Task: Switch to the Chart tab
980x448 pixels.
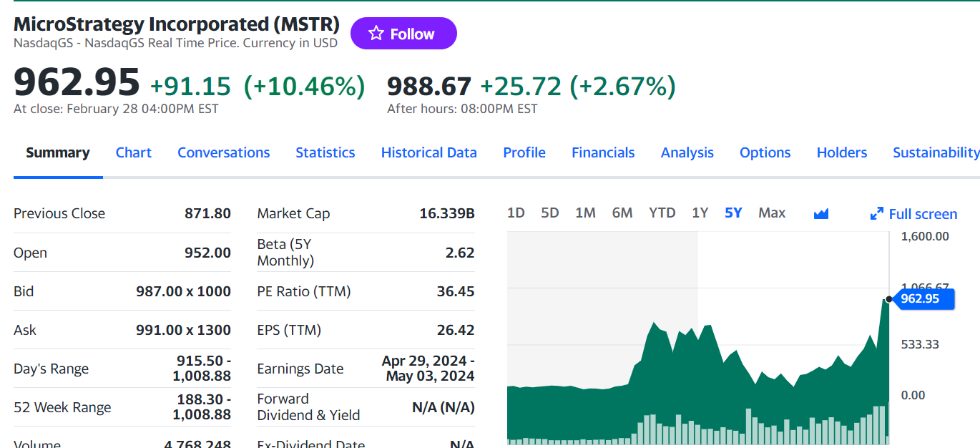Action: click(x=134, y=152)
